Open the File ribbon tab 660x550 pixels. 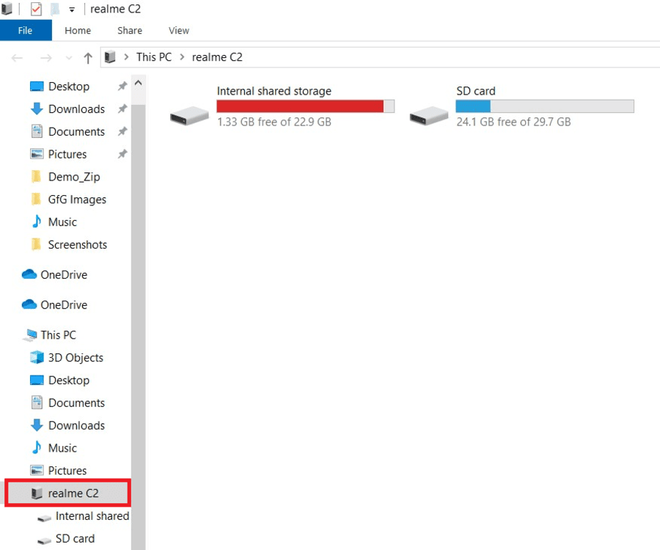point(26,31)
